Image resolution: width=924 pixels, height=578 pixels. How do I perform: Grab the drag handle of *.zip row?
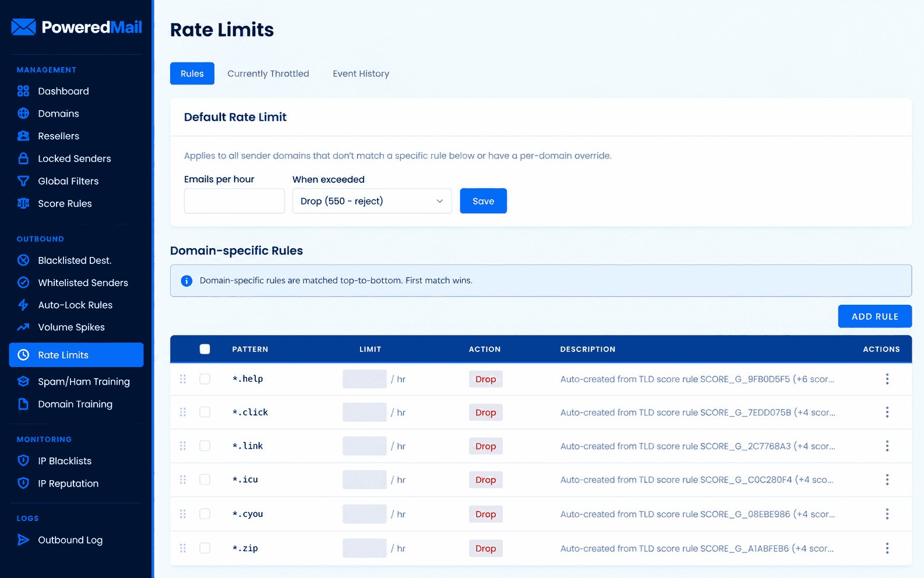click(x=183, y=548)
